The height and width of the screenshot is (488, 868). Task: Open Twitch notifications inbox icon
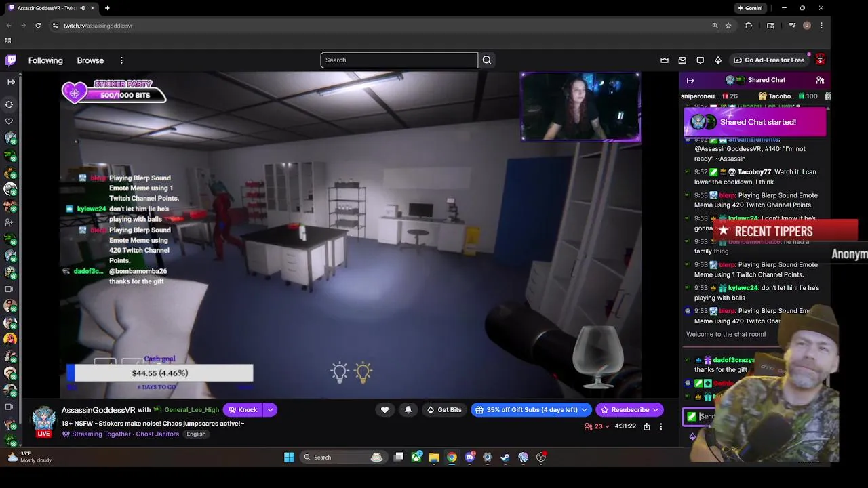[682, 60]
